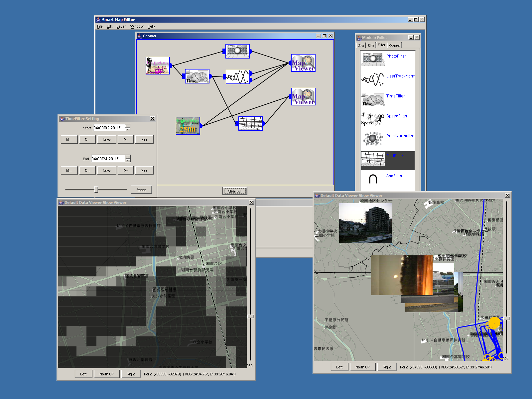Click Reset in TimeFilter Setting

[141, 190]
